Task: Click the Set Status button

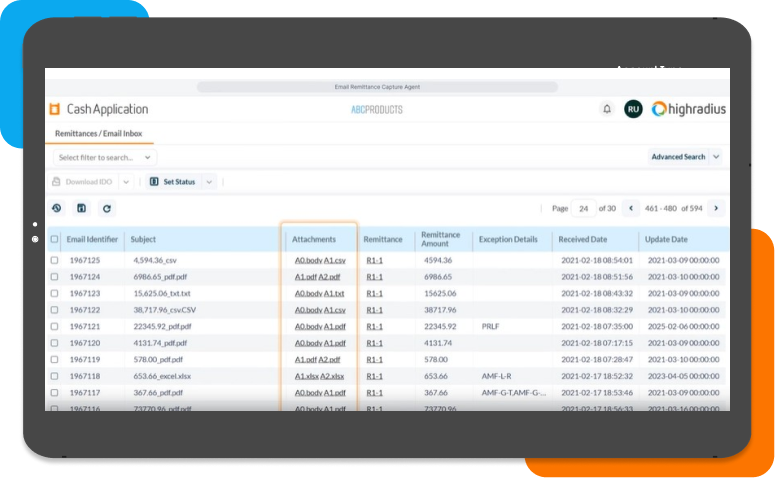Action: tap(173, 182)
